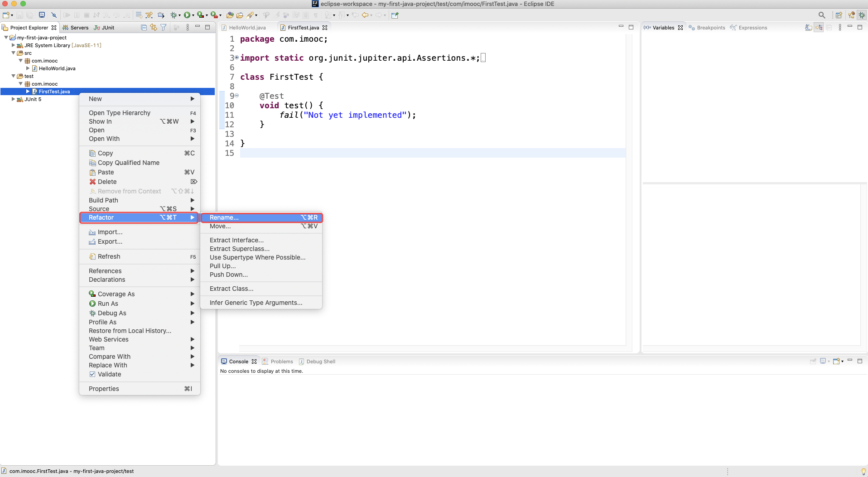Select Rename... in the Refactor submenu
Screen dimensions: 868x477
coord(261,217)
